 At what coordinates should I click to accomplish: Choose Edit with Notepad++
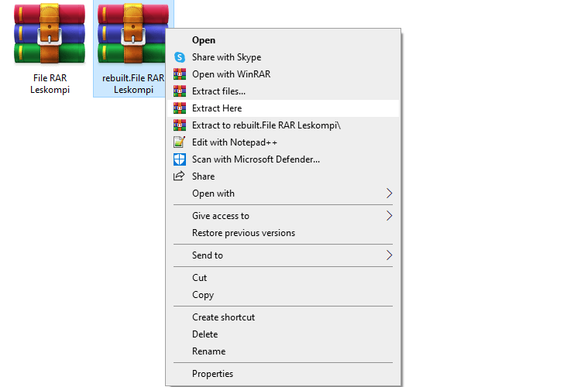point(284,142)
